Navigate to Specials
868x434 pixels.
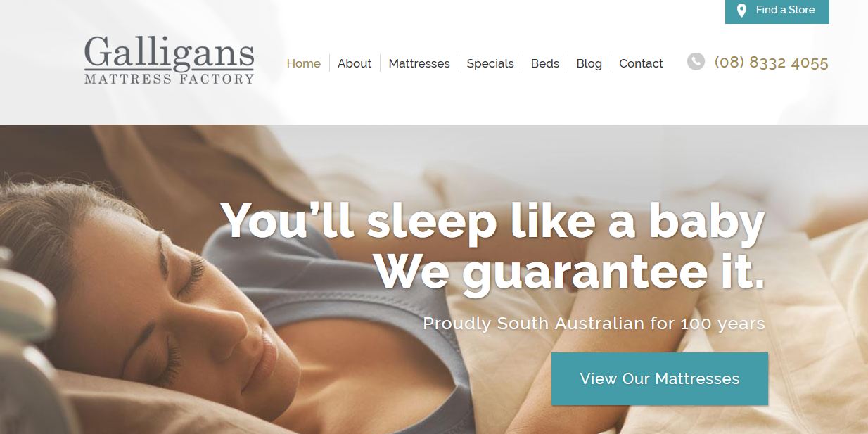pyautogui.click(x=490, y=63)
